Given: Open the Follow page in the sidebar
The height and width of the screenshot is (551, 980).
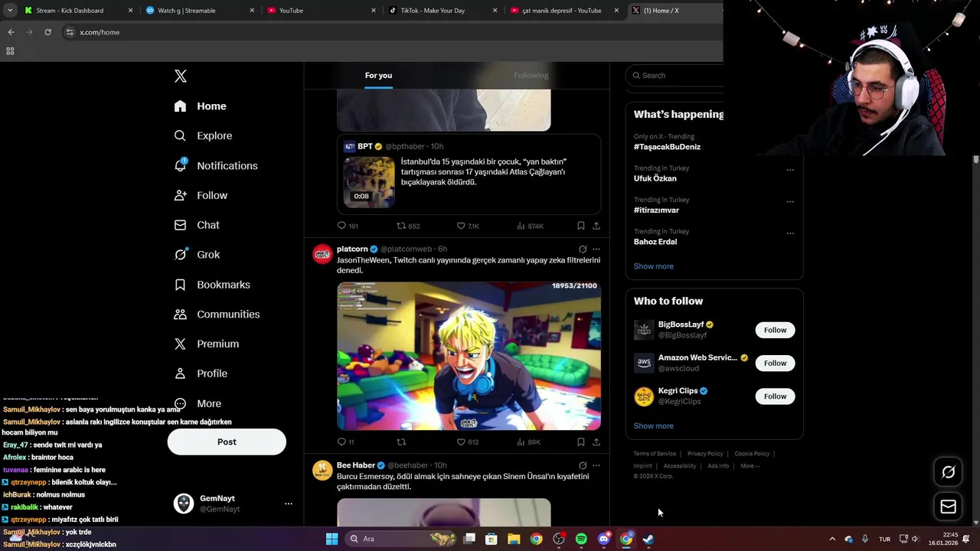Looking at the screenshot, I should [x=201, y=195].
